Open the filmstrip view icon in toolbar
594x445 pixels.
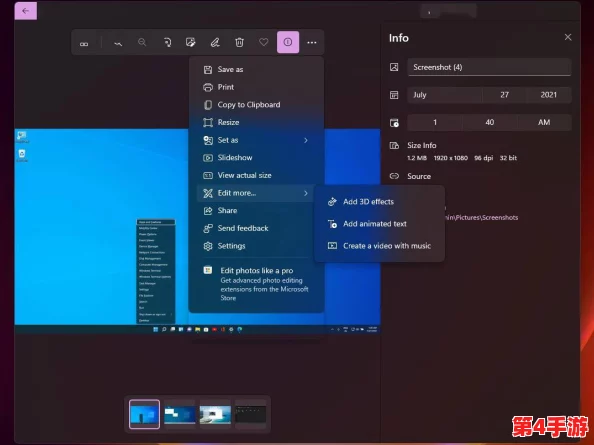pyautogui.click(x=84, y=43)
